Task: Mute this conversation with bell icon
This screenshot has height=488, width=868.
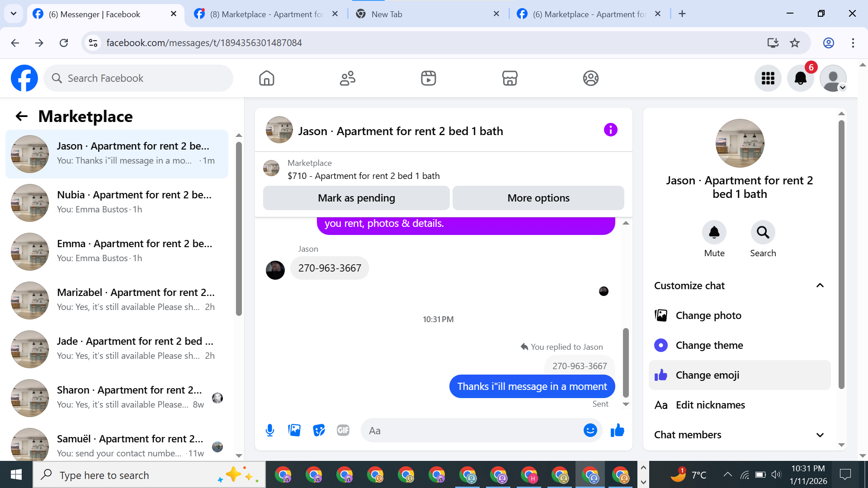Action: 714,232
